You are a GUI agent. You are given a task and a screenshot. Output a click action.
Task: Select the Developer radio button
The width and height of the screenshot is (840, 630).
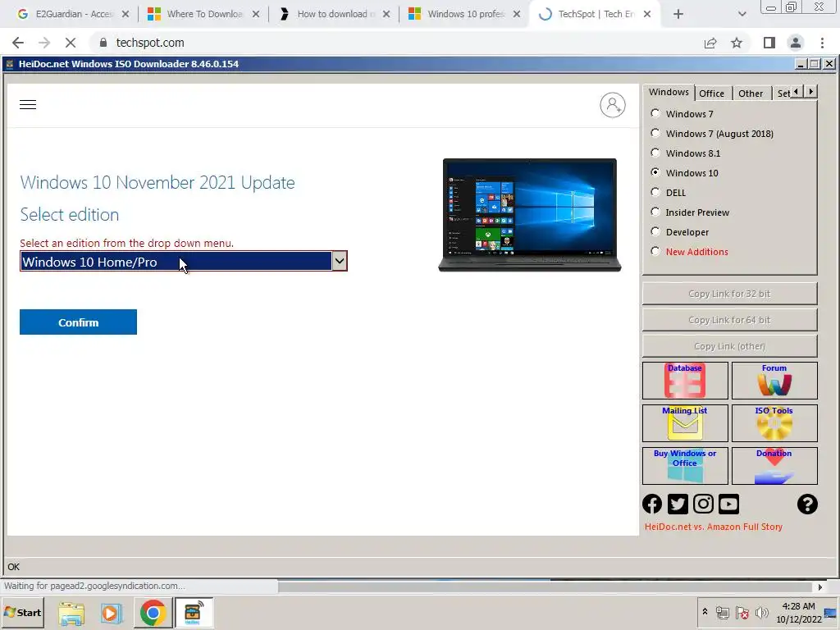(x=655, y=231)
